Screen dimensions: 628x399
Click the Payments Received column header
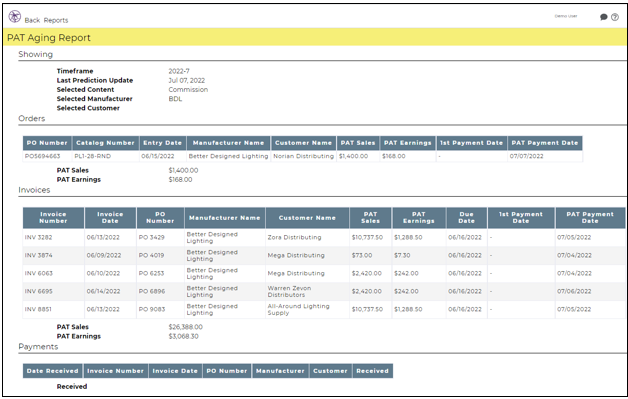coord(372,371)
